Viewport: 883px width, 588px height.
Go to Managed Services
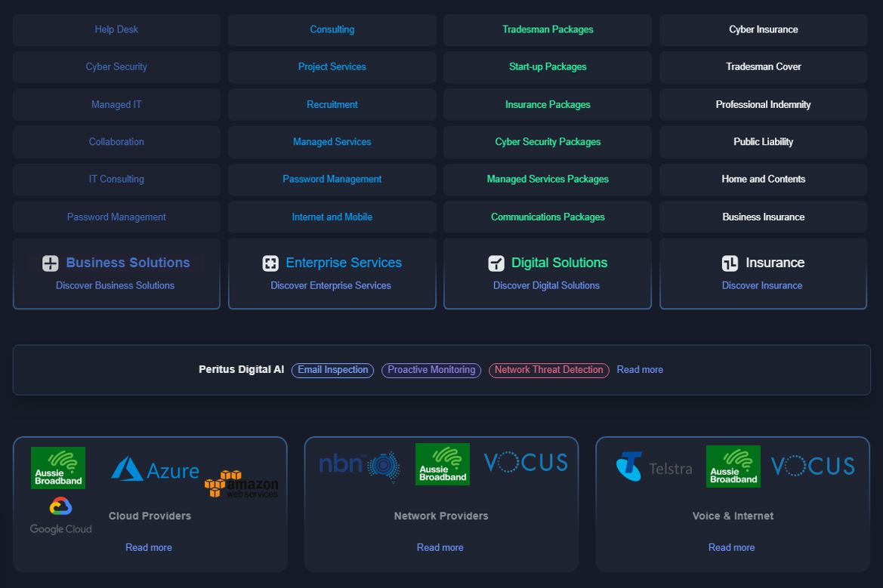point(332,142)
